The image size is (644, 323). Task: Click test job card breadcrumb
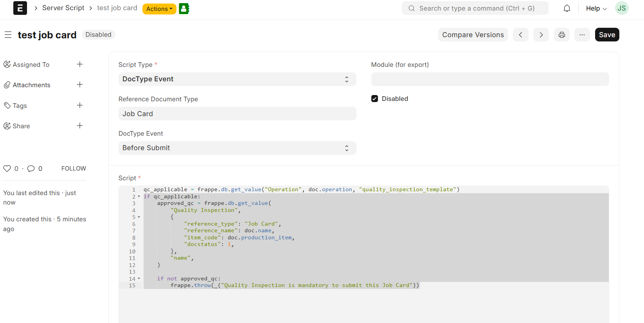coord(117,8)
